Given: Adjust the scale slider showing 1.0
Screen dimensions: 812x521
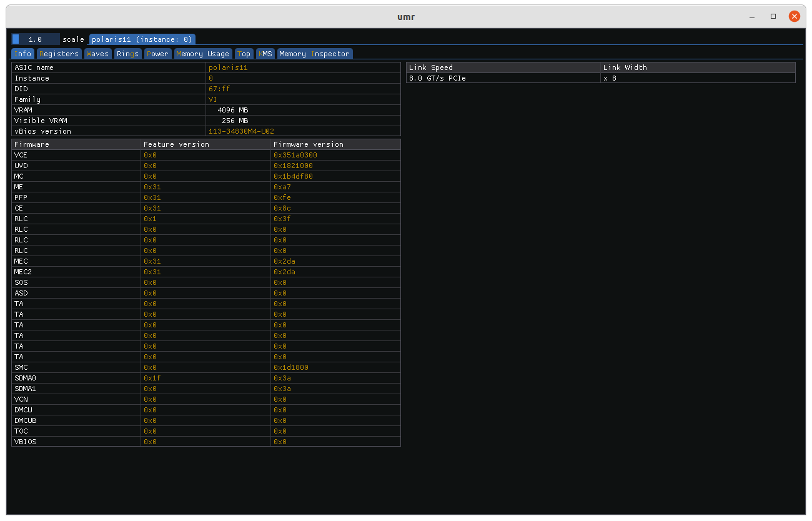Looking at the screenshot, I should 36,39.
